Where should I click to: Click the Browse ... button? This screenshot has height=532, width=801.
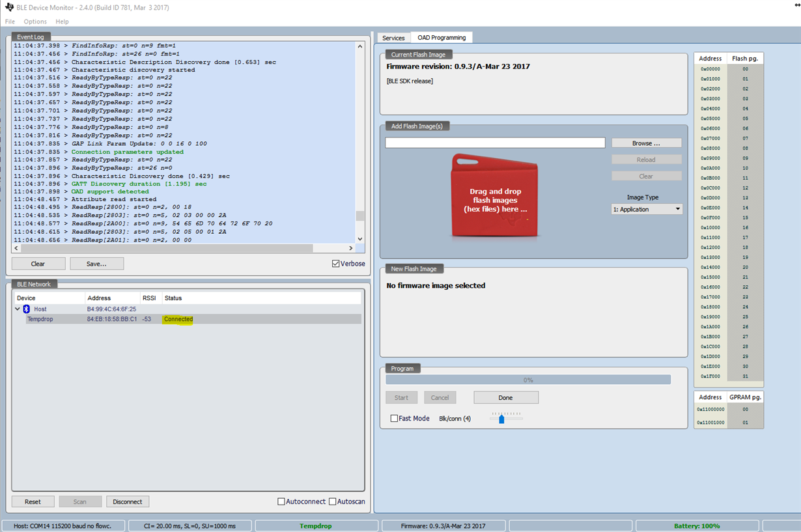pyautogui.click(x=646, y=143)
